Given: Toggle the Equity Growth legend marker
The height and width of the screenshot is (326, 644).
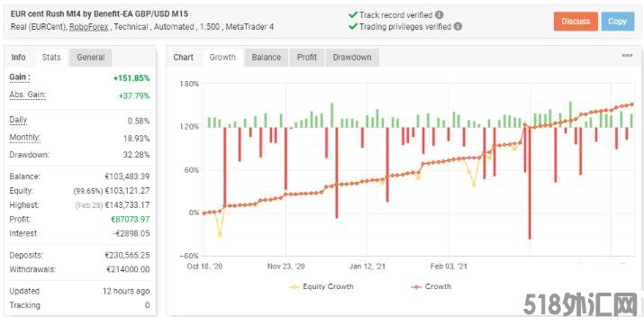Looking at the screenshot, I should [x=294, y=287].
